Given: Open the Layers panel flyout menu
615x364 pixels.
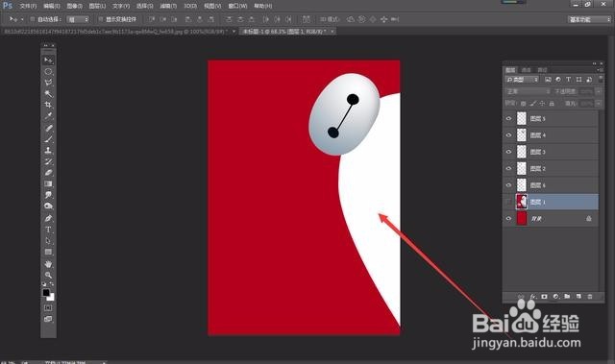Looking at the screenshot, I should point(600,70).
